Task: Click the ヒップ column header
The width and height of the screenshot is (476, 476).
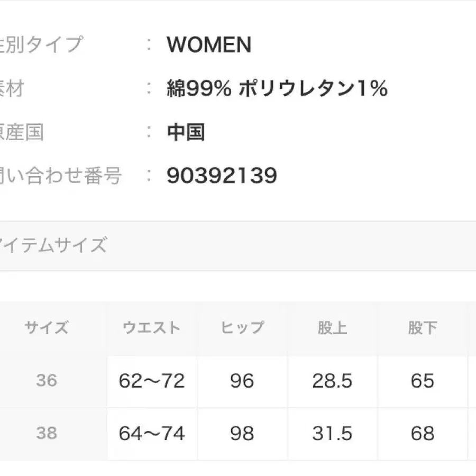Action: pyautogui.click(x=242, y=328)
